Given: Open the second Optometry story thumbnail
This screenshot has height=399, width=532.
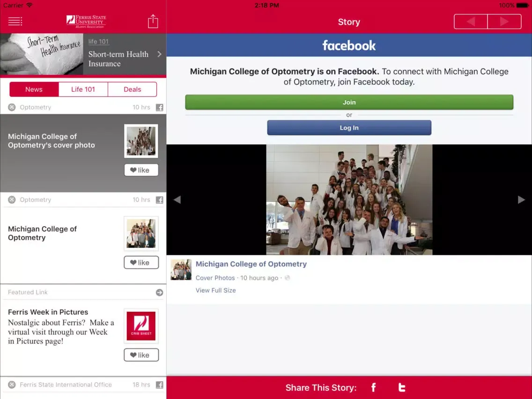Looking at the screenshot, I should coord(141,233).
